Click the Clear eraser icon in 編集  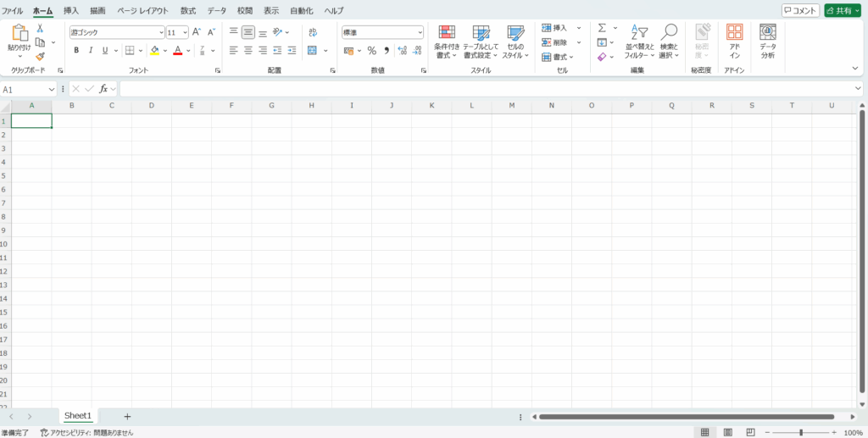602,57
